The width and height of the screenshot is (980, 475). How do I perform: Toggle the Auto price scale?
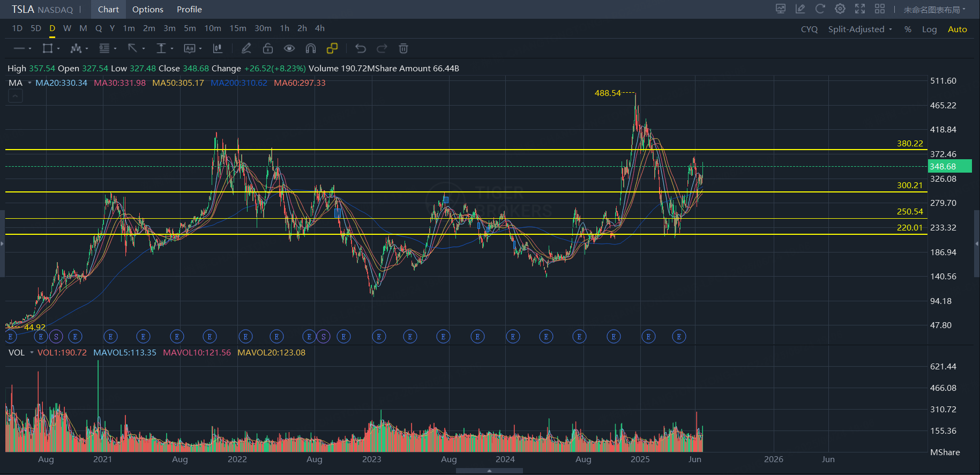(x=957, y=29)
